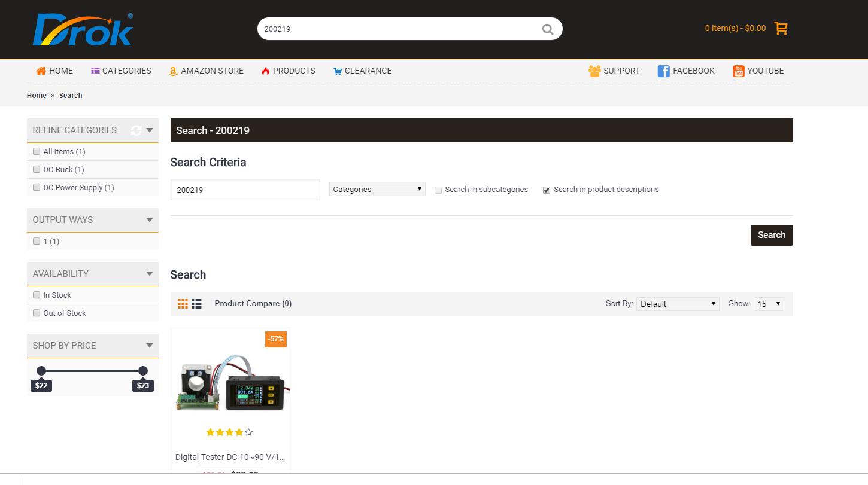The height and width of the screenshot is (485, 868).
Task: Click the YouTube icon
Action: pos(738,71)
